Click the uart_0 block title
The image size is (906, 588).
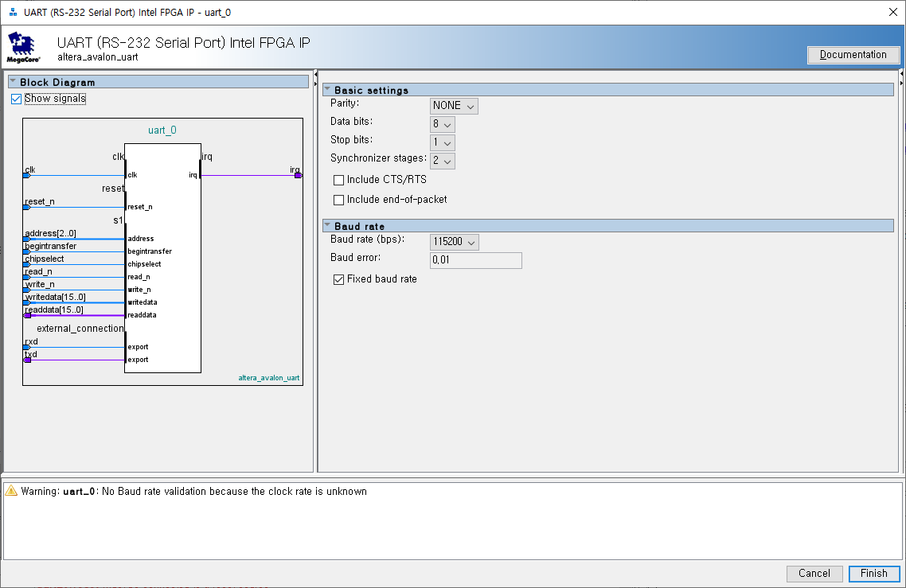point(162,130)
